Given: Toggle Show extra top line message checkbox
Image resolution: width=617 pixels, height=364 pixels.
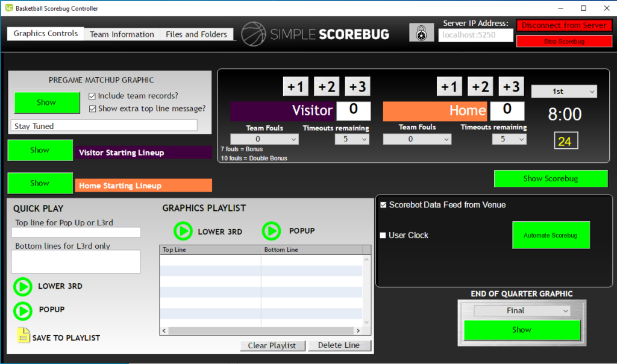Looking at the screenshot, I should [x=92, y=108].
